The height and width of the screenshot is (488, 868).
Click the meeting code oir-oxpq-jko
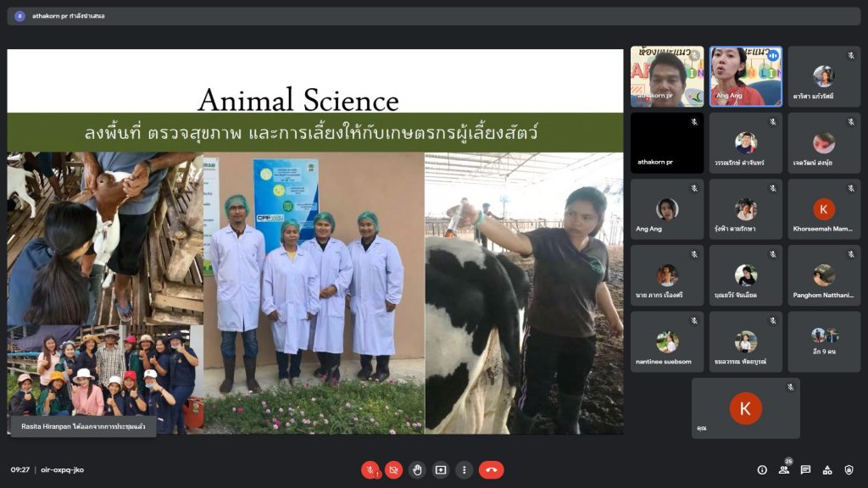[x=63, y=469]
